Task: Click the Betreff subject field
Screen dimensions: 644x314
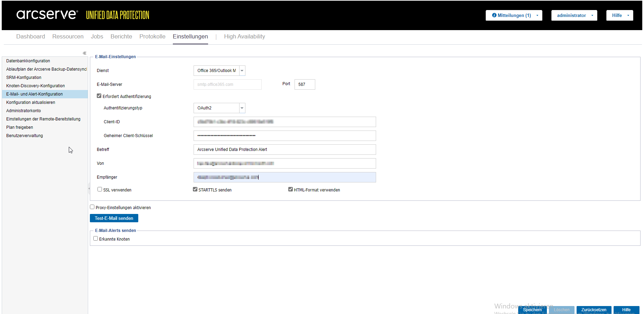Action: click(x=285, y=150)
